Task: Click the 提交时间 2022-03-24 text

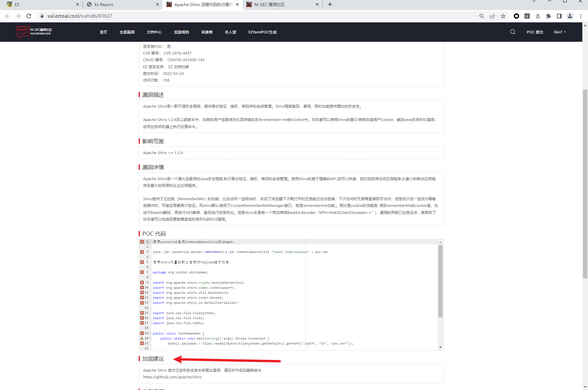Action: pyautogui.click(x=163, y=74)
